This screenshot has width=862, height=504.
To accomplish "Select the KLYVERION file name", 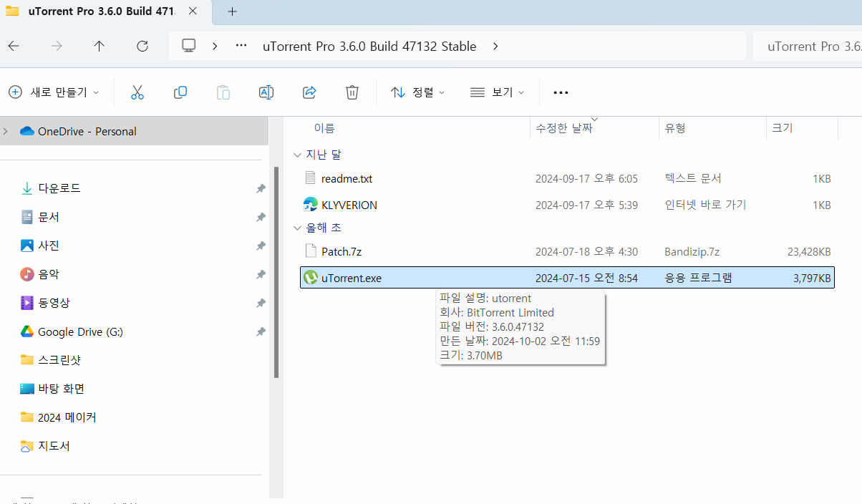I will 349,205.
